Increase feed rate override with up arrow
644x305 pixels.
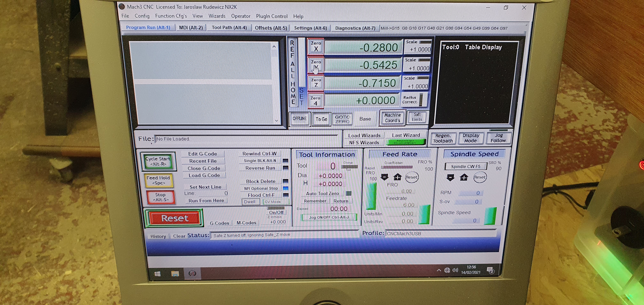tap(397, 177)
